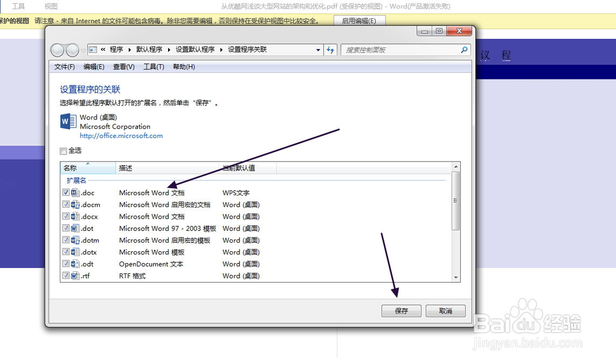The height and width of the screenshot is (364, 616).
Task: Click the .docx file type icon
Action: [75, 216]
